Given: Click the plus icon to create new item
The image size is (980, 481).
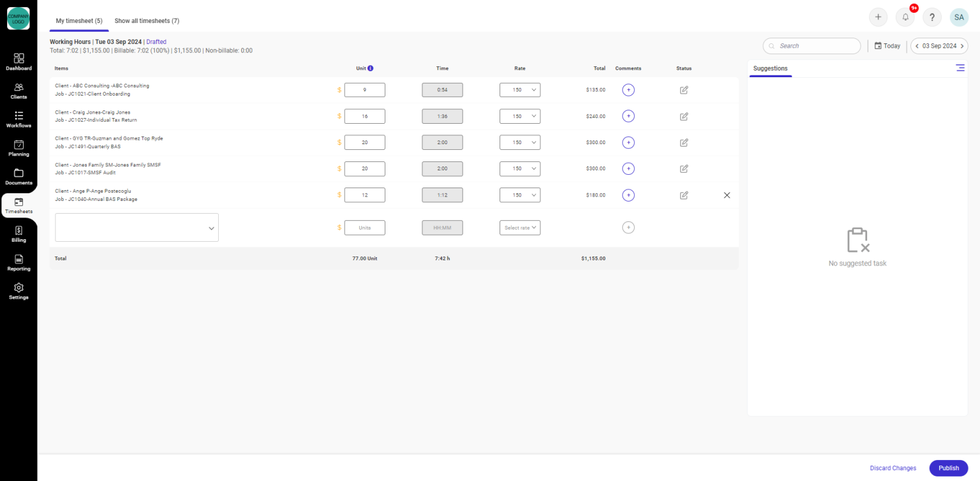Looking at the screenshot, I should click(x=878, y=17).
